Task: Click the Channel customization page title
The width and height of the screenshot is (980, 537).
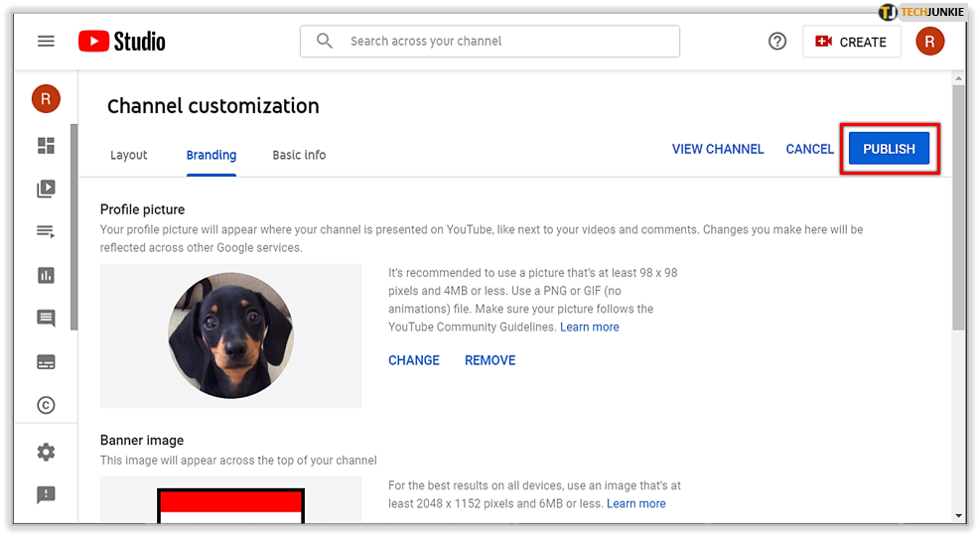Action: [x=213, y=106]
